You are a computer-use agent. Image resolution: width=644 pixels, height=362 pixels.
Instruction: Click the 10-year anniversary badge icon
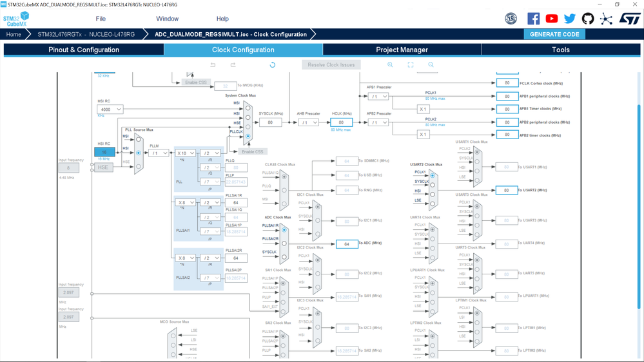[x=511, y=19]
